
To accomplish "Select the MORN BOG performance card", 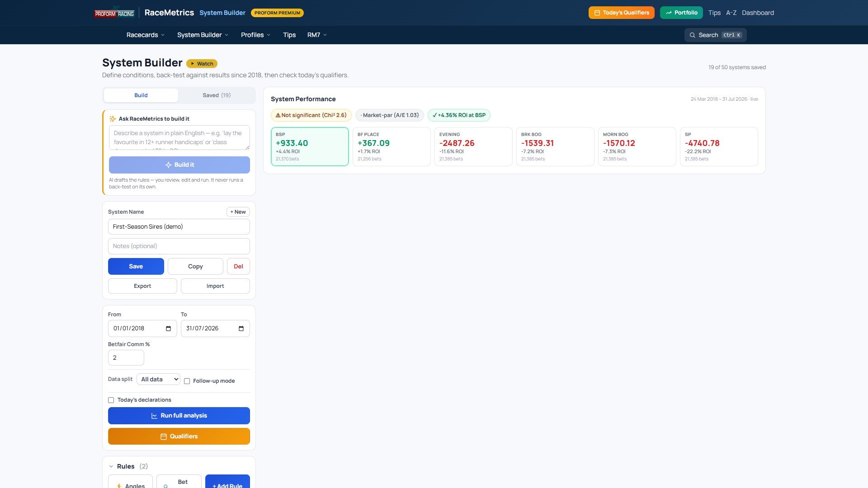I will click(637, 146).
